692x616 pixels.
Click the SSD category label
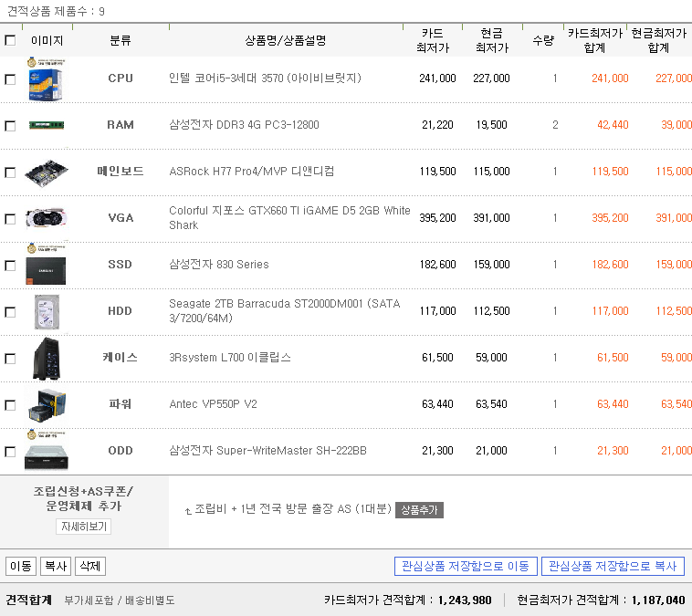(x=120, y=265)
